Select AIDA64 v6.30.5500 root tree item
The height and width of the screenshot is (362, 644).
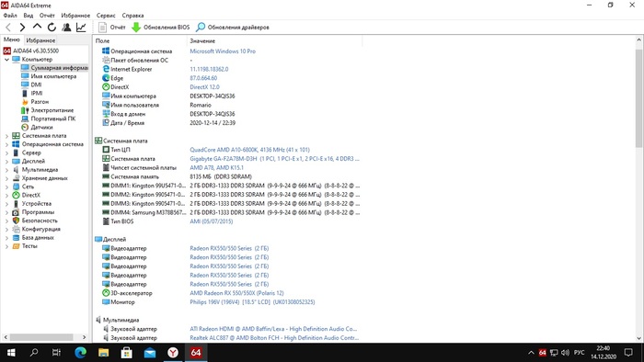31,51
